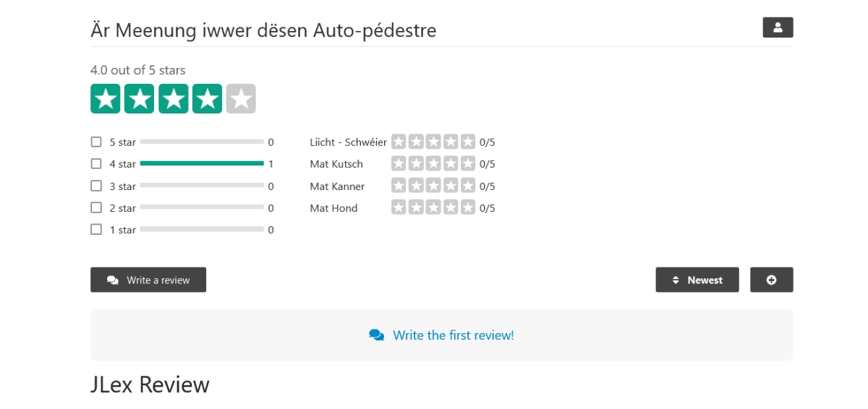Click the first green overall rating star
Image resolution: width=868 pixels, height=409 pixels.
105,99
